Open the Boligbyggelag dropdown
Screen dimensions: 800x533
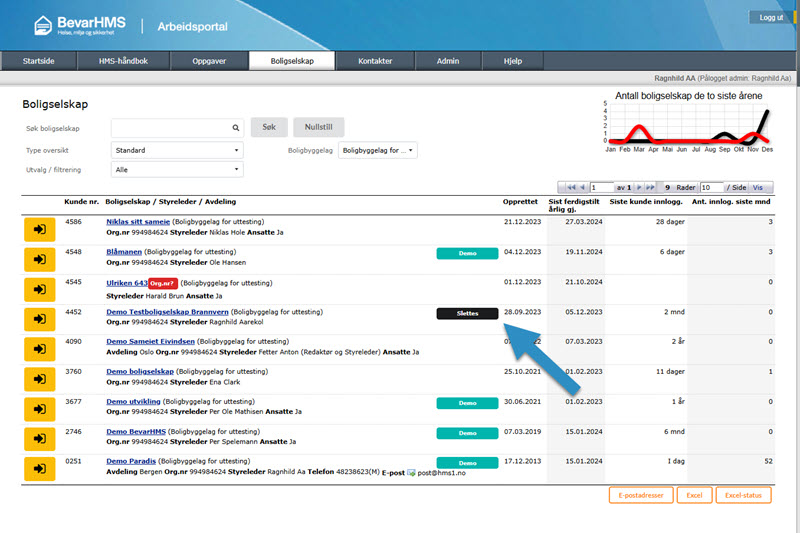pyautogui.click(x=378, y=150)
